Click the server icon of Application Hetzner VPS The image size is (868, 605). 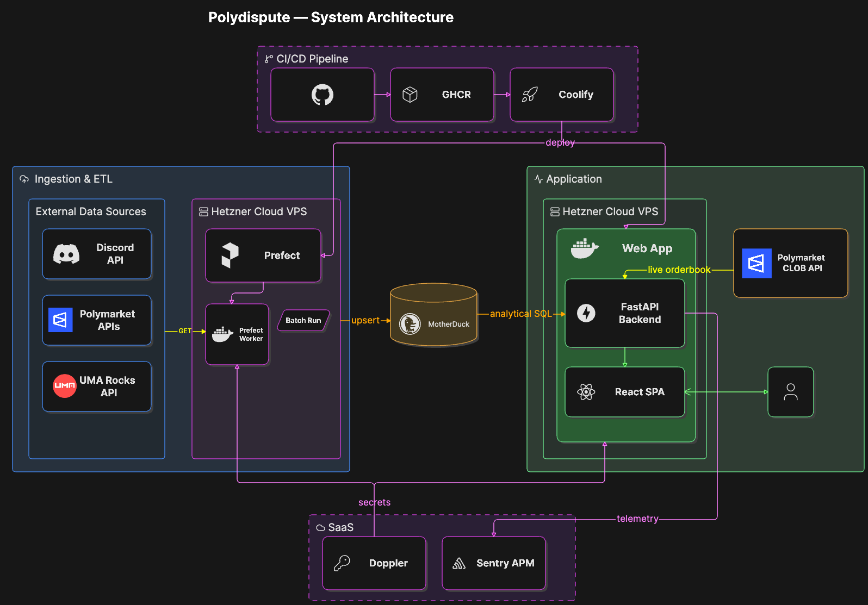[555, 212]
